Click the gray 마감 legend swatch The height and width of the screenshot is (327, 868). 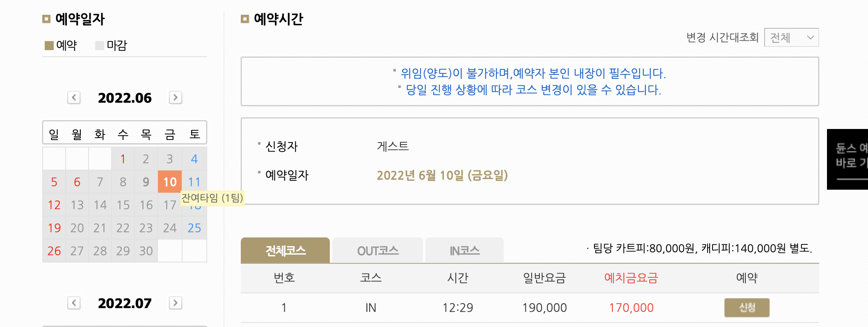pyautogui.click(x=100, y=45)
